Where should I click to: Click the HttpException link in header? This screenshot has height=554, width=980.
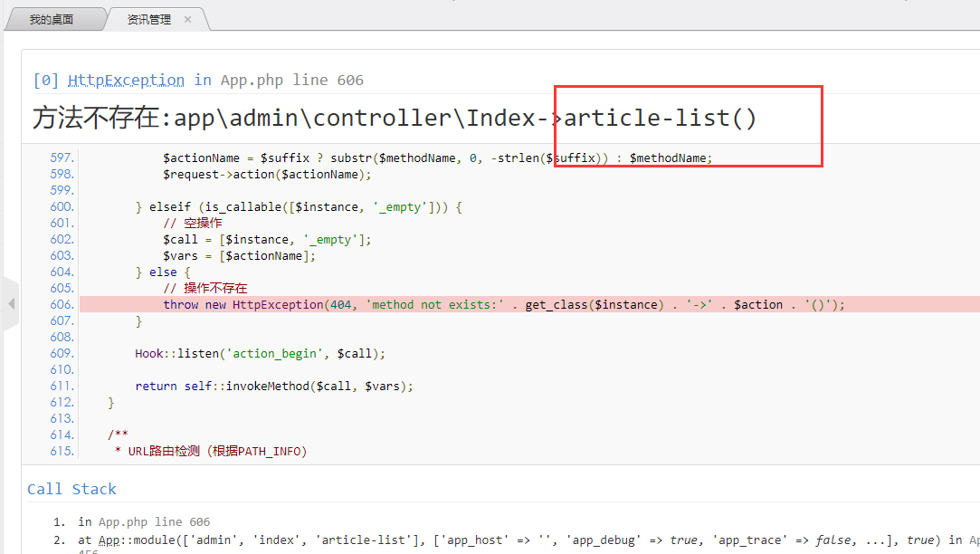pos(126,80)
